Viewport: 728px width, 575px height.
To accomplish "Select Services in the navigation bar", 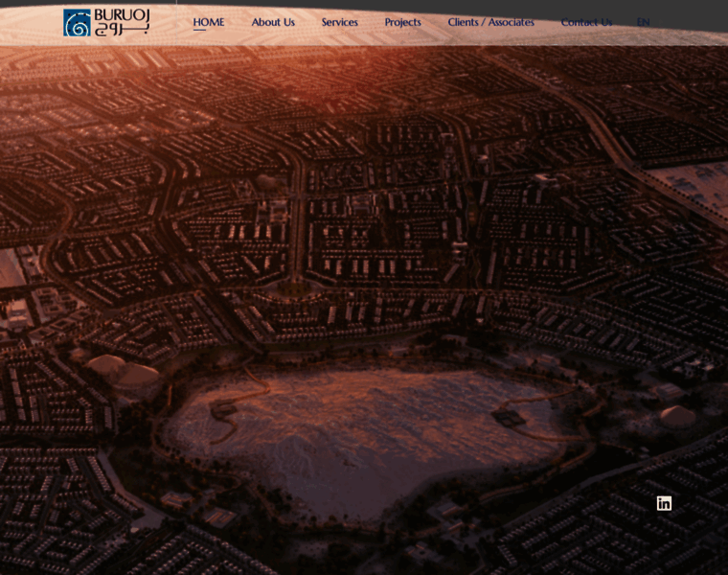I will point(339,22).
